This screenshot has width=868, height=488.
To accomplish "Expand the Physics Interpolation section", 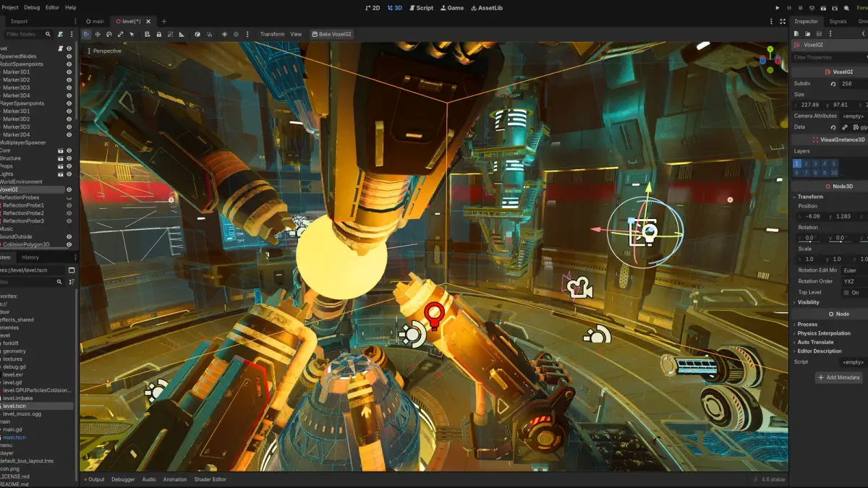I will point(824,333).
